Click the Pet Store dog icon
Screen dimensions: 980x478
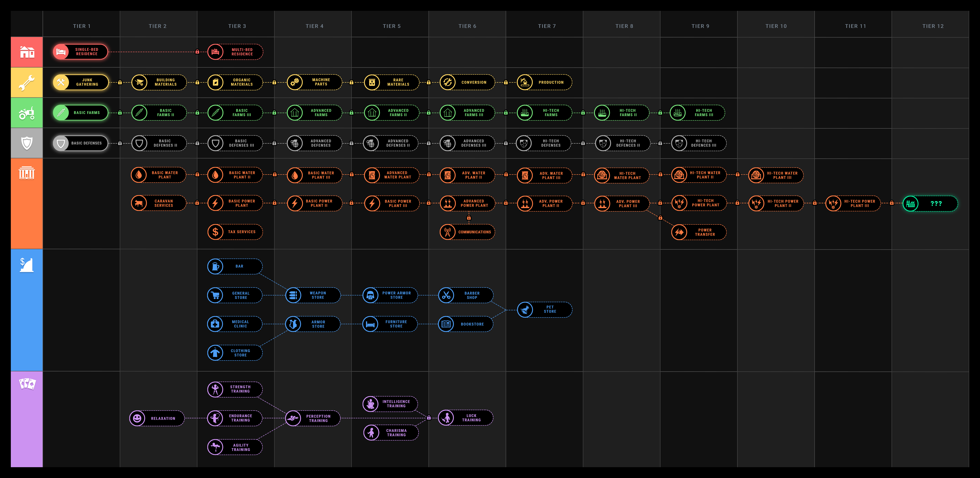pos(525,310)
